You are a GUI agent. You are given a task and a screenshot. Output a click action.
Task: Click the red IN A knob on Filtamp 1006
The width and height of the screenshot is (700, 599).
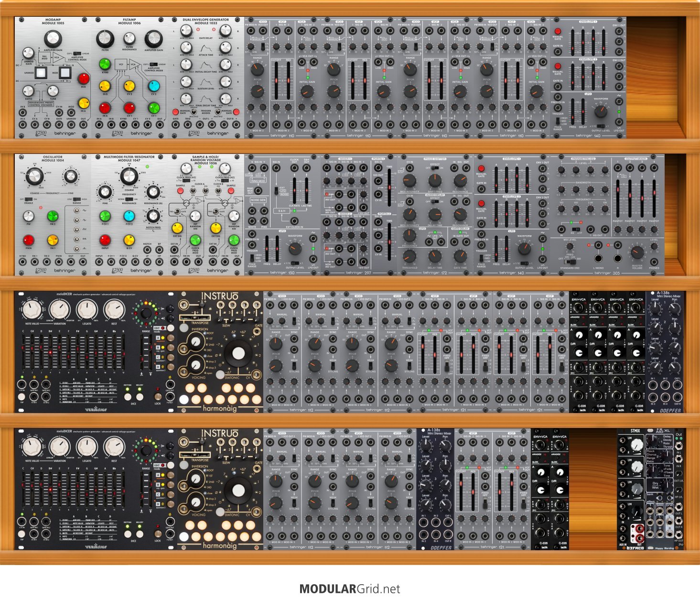105,108
